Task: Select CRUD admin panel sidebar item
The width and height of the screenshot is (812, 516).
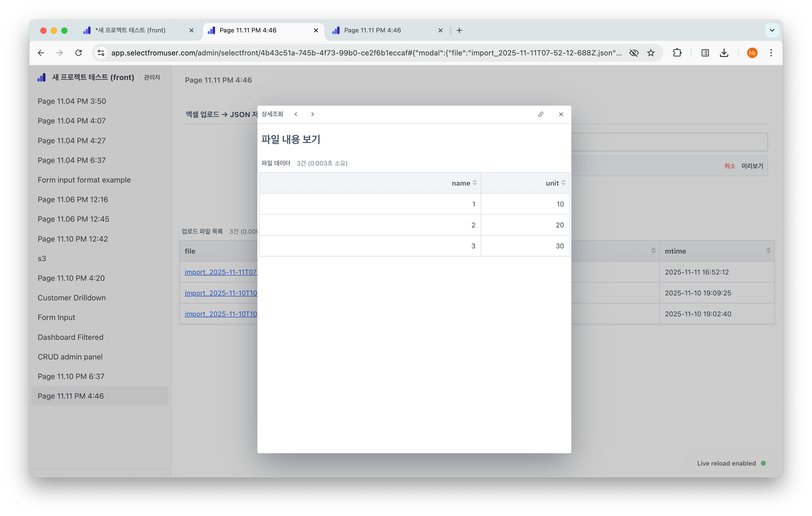Action: coord(70,357)
